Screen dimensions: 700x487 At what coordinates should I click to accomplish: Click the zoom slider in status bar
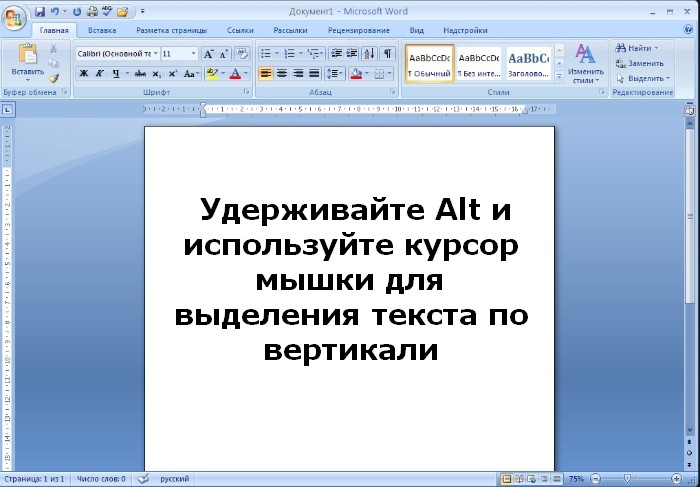click(627, 480)
